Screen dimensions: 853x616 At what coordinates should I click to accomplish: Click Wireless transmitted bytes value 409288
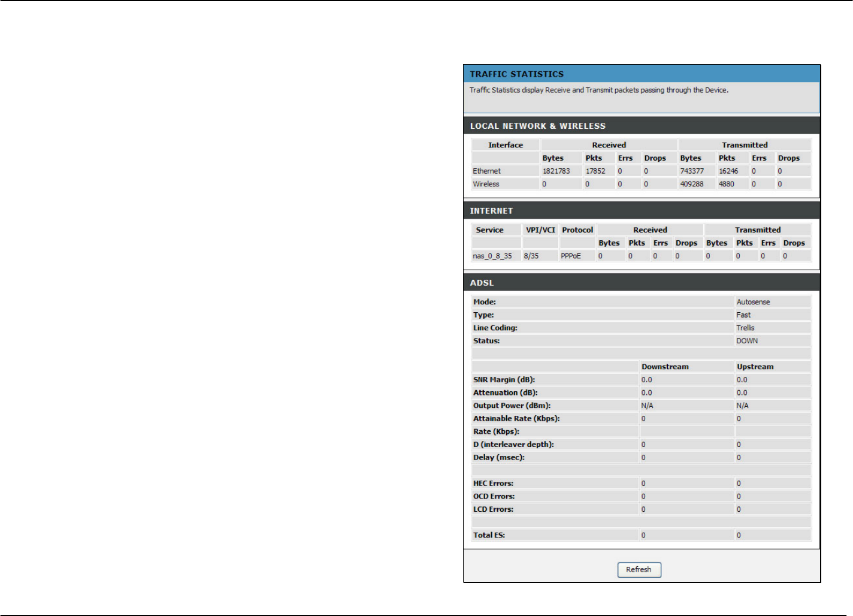coord(692,185)
